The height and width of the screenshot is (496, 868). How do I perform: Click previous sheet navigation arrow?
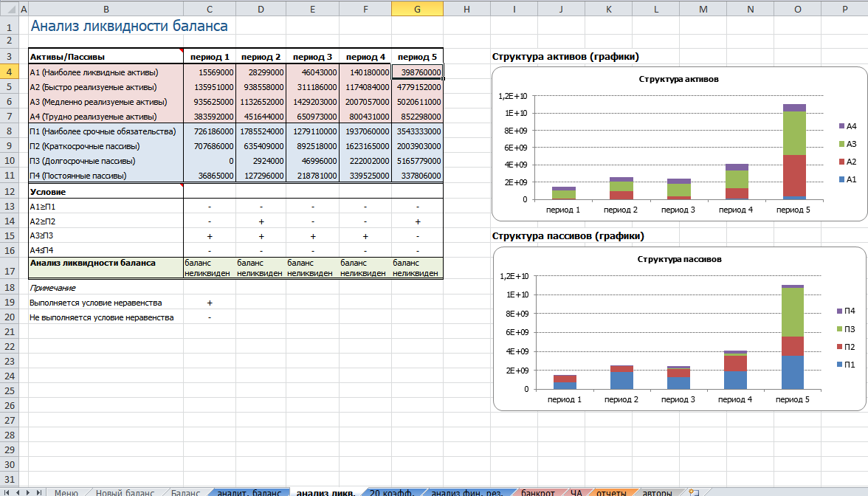pos(18,492)
